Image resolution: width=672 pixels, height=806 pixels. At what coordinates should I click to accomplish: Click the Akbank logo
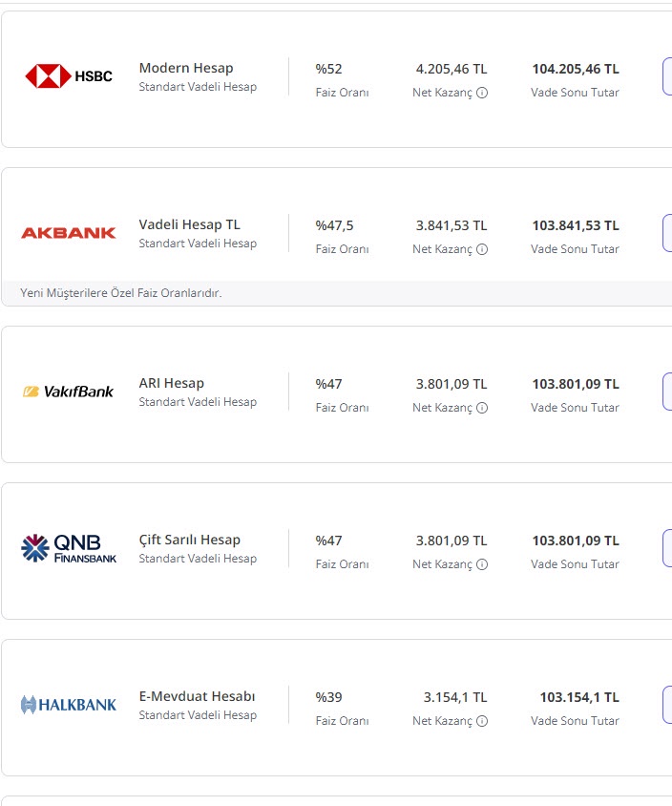(69, 232)
